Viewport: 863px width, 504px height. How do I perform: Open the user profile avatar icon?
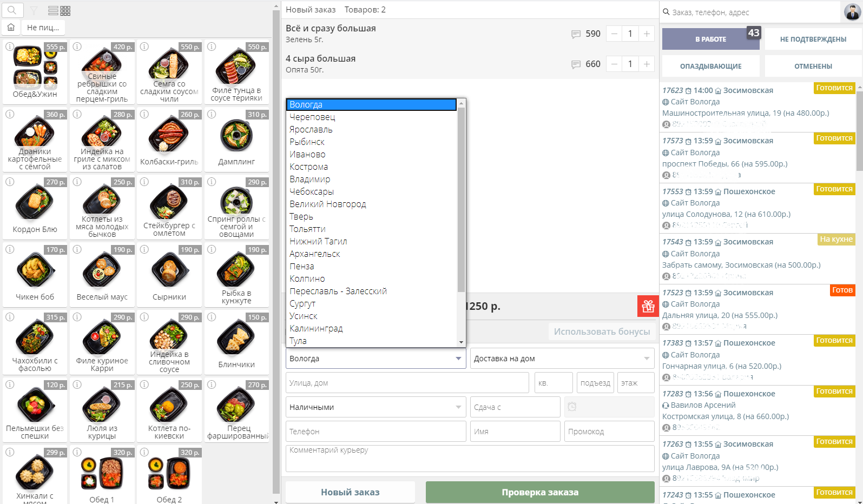pyautogui.click(x=852, y=11)
